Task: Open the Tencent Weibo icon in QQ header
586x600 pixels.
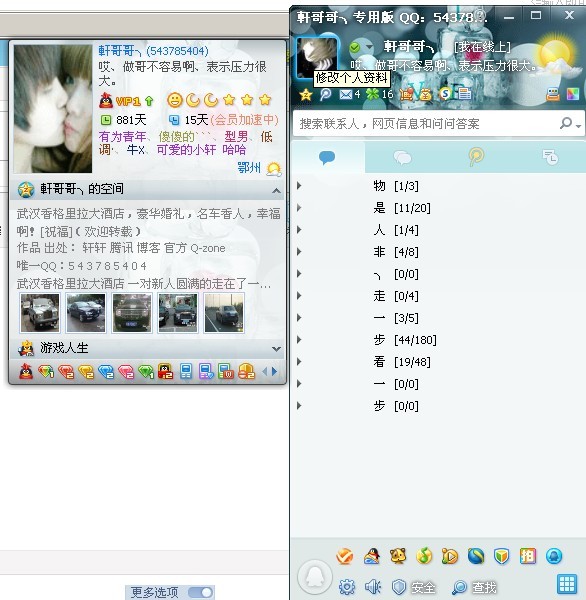Action: coord(325,94)
